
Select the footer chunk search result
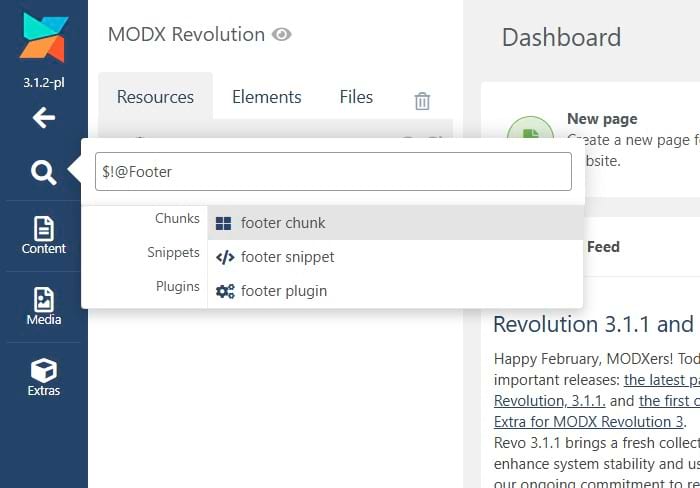click(396, 223)
